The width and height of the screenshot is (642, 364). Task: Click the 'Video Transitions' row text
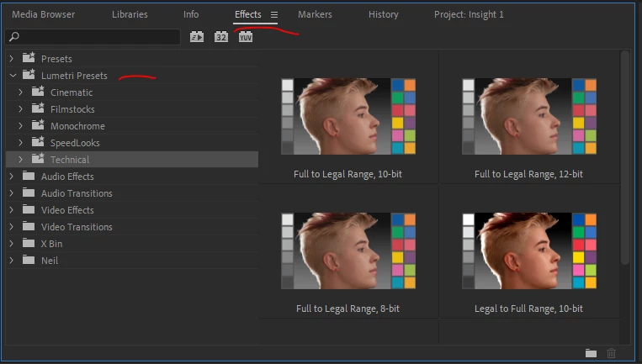[77, 227]
